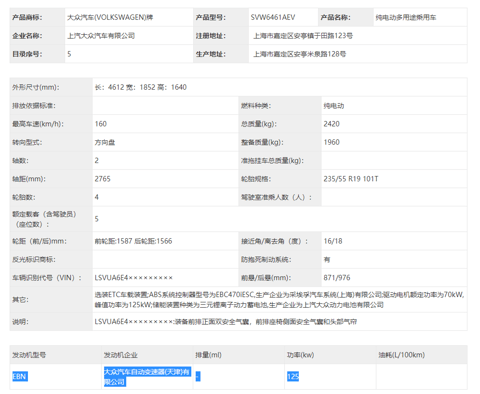Click the dimensions value 长4612 宽1852 高1640
The image size is (480, 394).
click(141, 87)
